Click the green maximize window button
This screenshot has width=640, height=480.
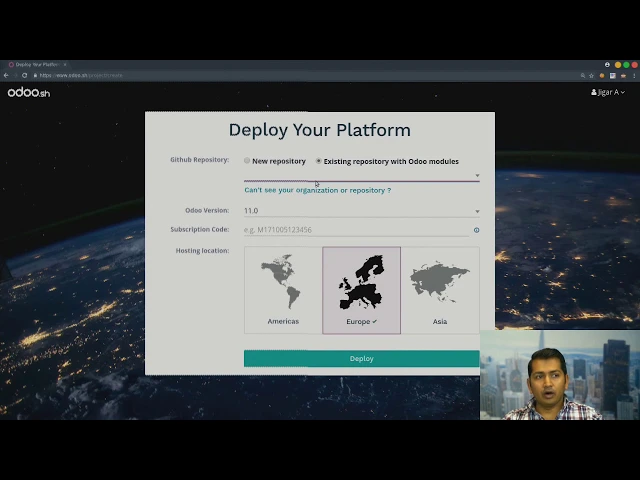coord(626,64)
